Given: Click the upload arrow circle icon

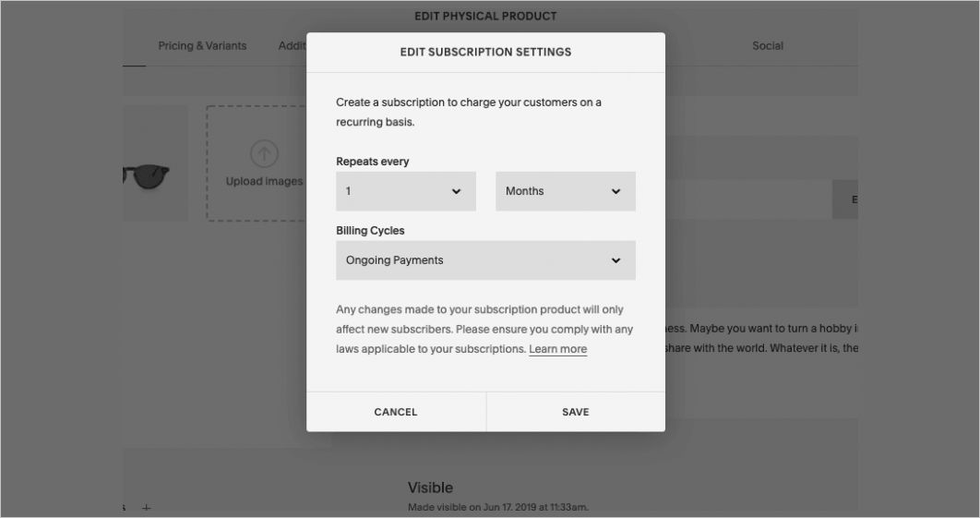Looking at the screenshot, I should [264, 153].
